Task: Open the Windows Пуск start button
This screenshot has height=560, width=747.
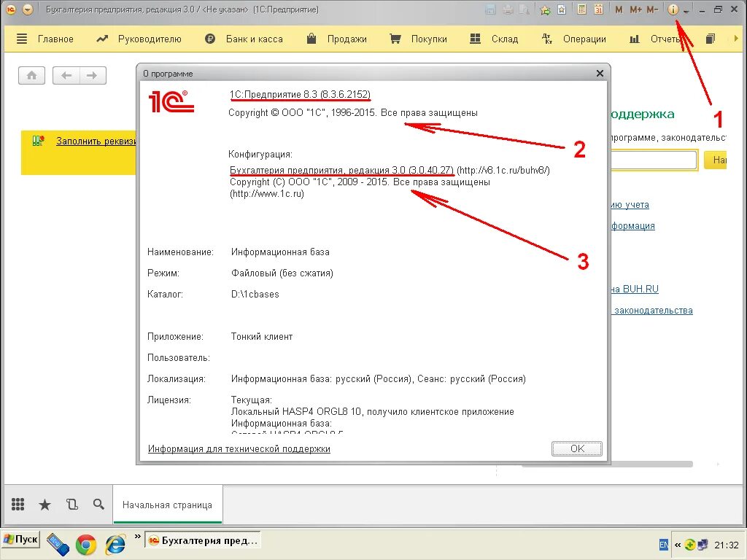Action: pyautogui.click(x=20, y=540)
